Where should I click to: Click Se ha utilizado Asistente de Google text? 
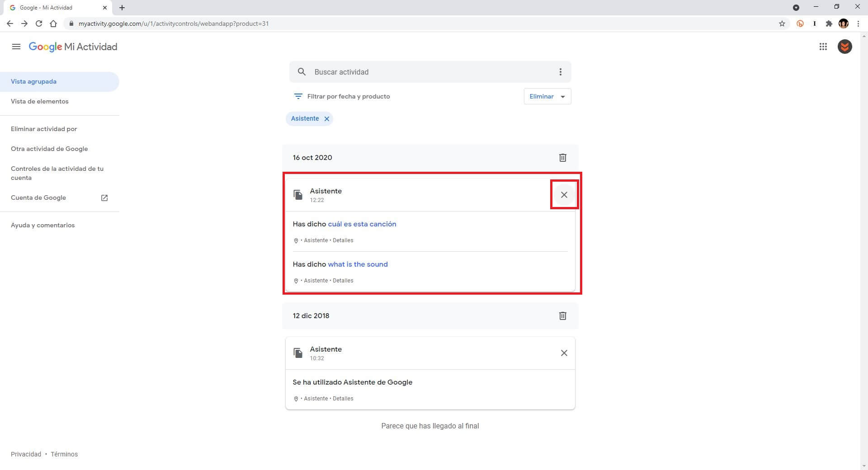pos(353,382)
